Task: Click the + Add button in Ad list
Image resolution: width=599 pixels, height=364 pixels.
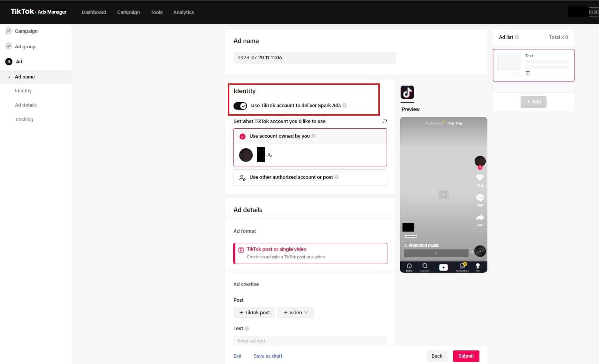Action: click(533, 102)
